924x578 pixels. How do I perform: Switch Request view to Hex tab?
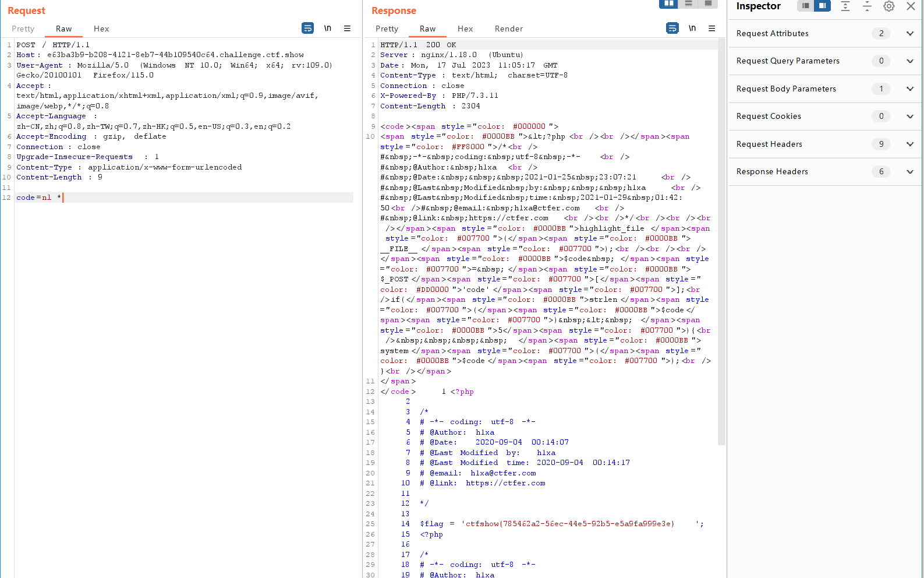101,29
